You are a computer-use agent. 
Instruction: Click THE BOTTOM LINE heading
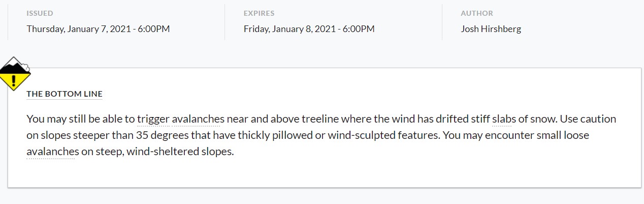pos(64,94)
